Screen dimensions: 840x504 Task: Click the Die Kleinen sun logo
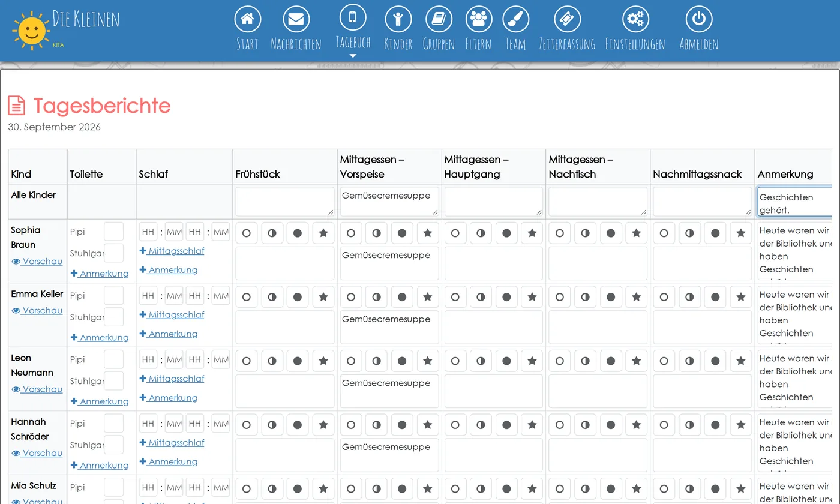[x=31, y=30]
